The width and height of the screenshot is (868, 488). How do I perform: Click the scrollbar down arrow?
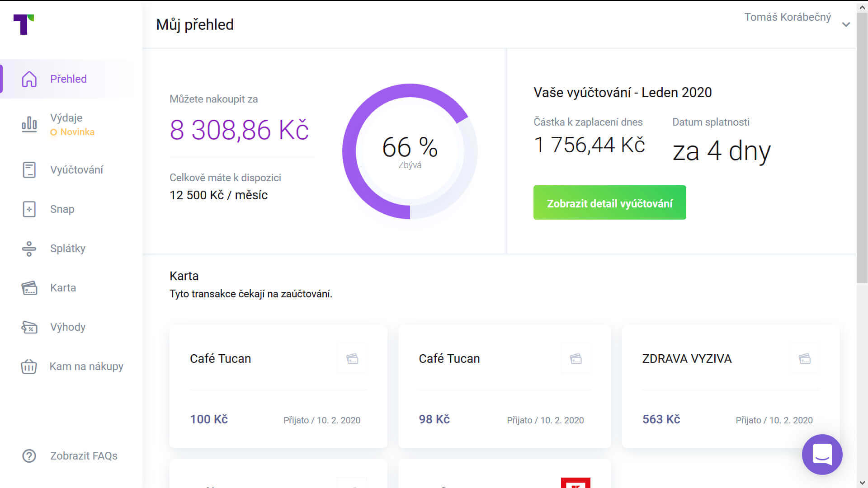tap(862, 483)
